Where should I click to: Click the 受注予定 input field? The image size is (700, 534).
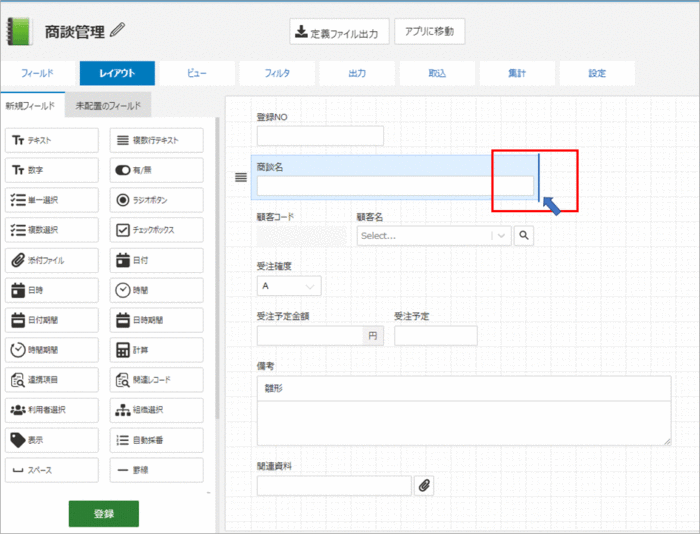click(436, 336)
